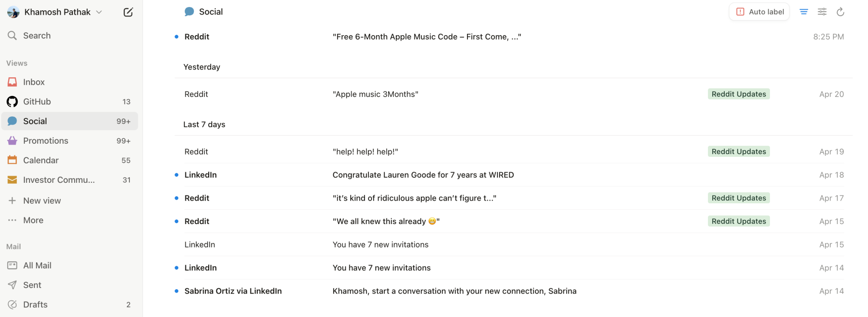Open Drafts from the sidebar icon
The image size is (868, 317).
[x=12, y=304]
